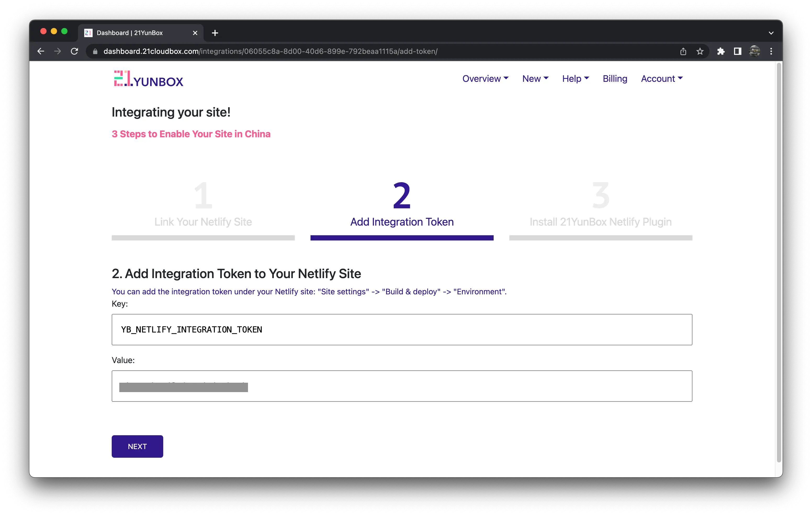Click the Key input field
Image resolution: width=812 pixels, height=516 pixels.
point(402,330)
